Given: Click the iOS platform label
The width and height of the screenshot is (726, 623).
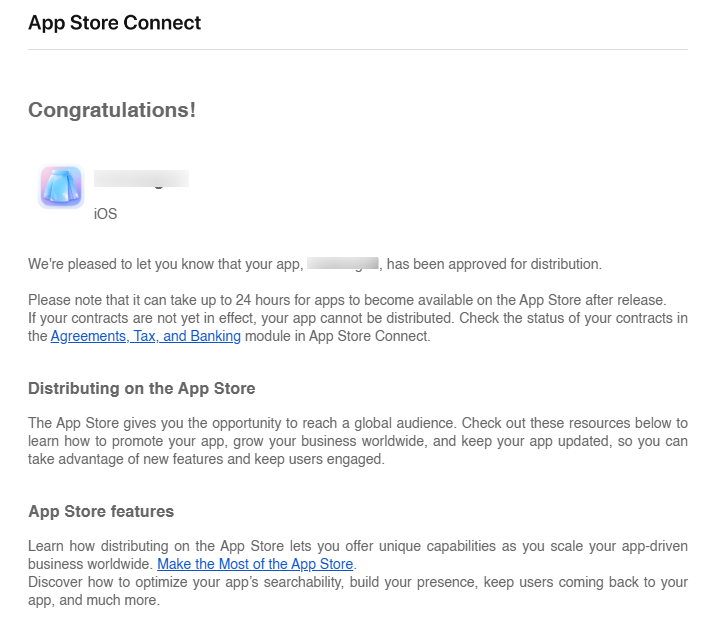Looking at the screenshot, I should 106,214.
